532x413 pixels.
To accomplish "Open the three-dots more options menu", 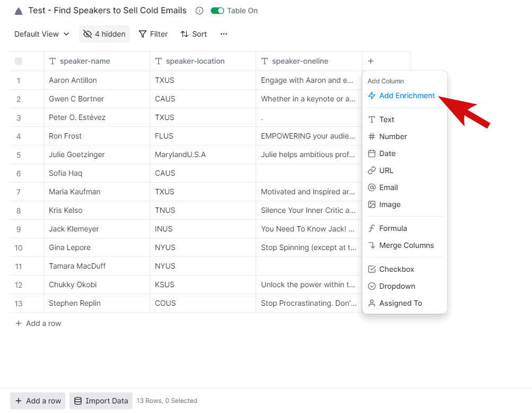I will click(224, 34).
